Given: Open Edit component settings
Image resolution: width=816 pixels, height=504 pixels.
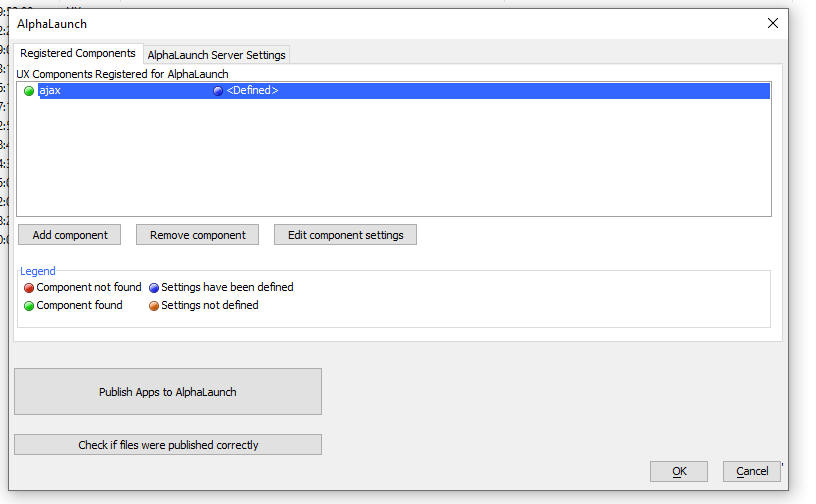Looking at the screenshot, I should [346, 235].
